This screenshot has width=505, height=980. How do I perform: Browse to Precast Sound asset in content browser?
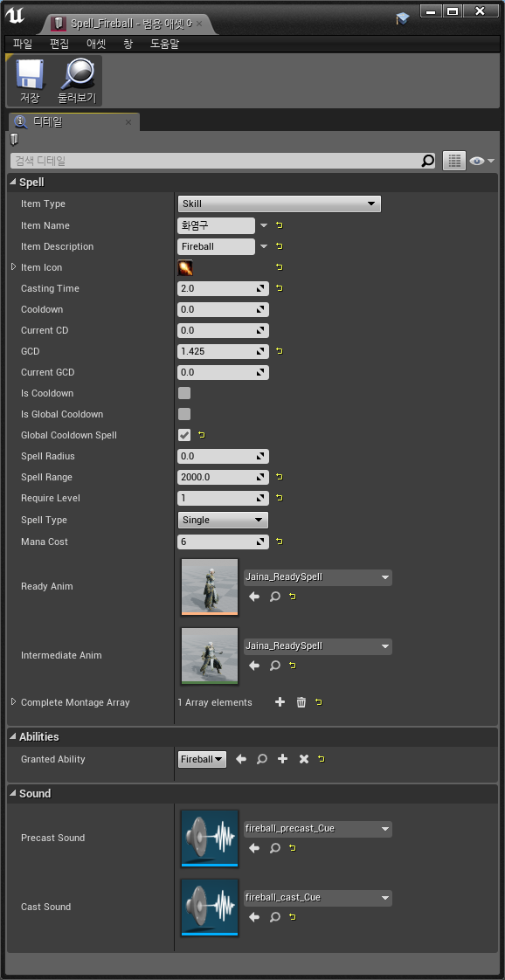coord(275,848)
